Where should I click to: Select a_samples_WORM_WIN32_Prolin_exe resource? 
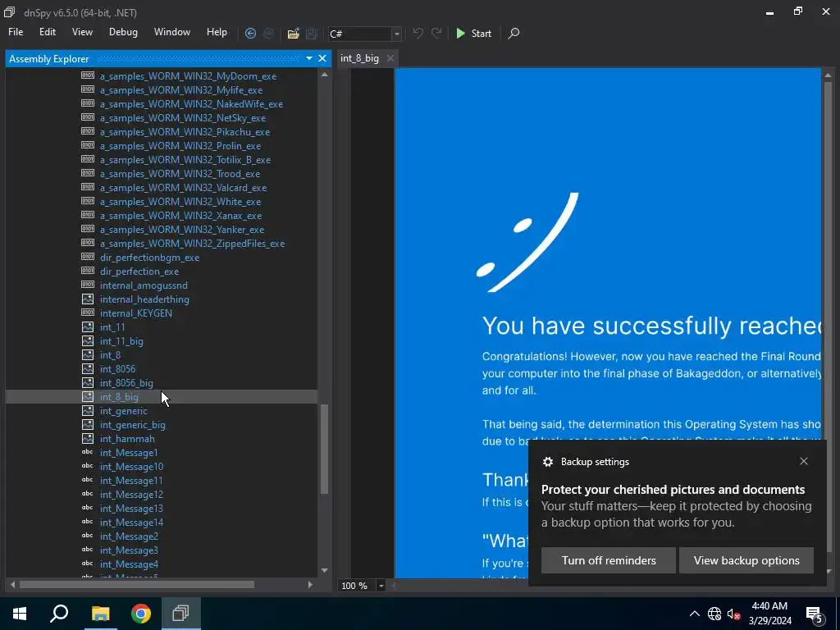[x=180, y=146]
